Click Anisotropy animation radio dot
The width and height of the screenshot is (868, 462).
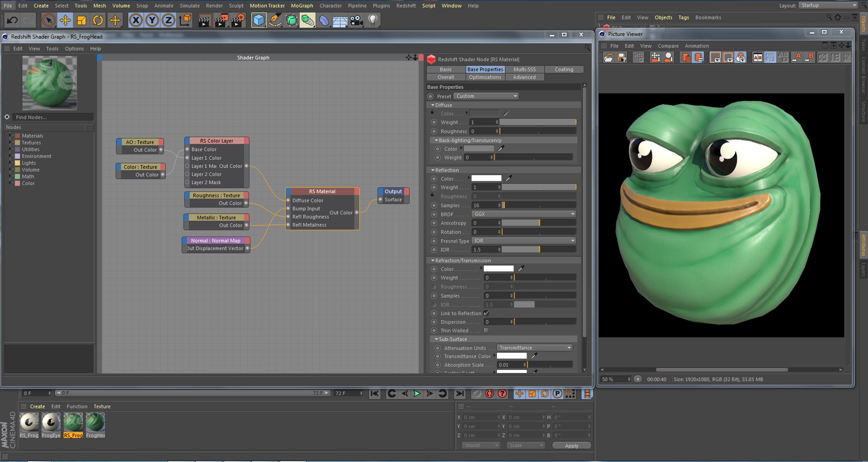coord(434,223)
